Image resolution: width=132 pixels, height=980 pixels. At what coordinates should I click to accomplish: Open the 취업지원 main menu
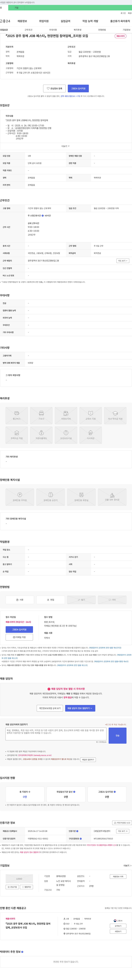coord(44,21)
